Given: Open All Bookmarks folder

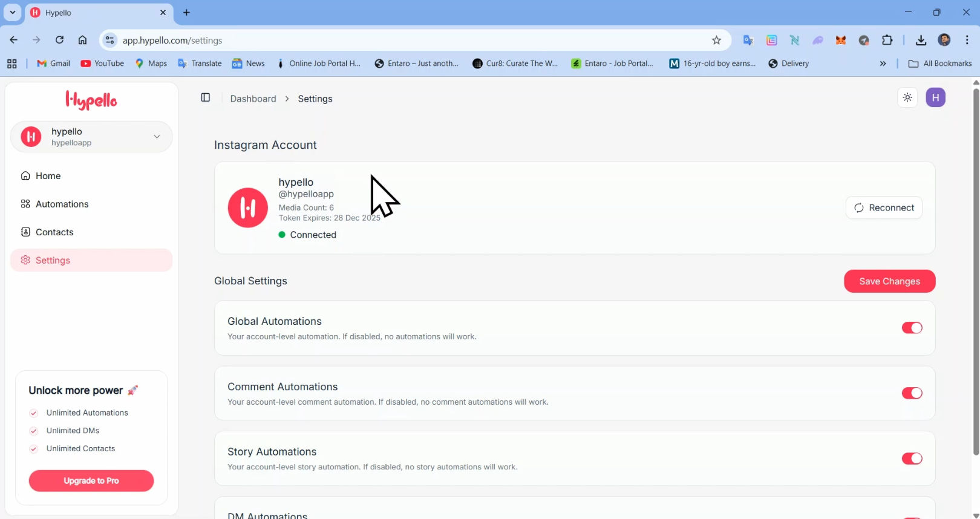Looking at the screenshot, I should click(940, 64).
